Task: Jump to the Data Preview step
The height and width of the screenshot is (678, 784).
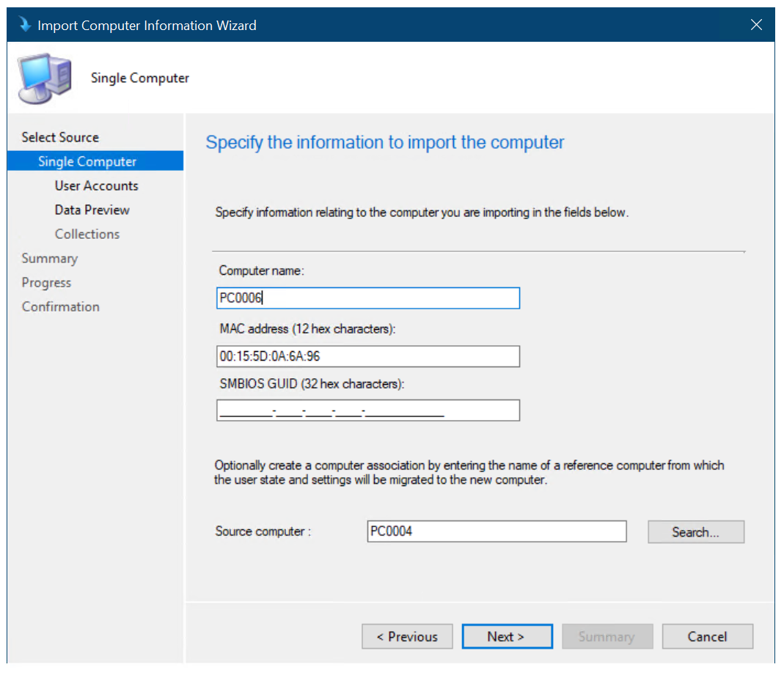Action: coord(92,210)
